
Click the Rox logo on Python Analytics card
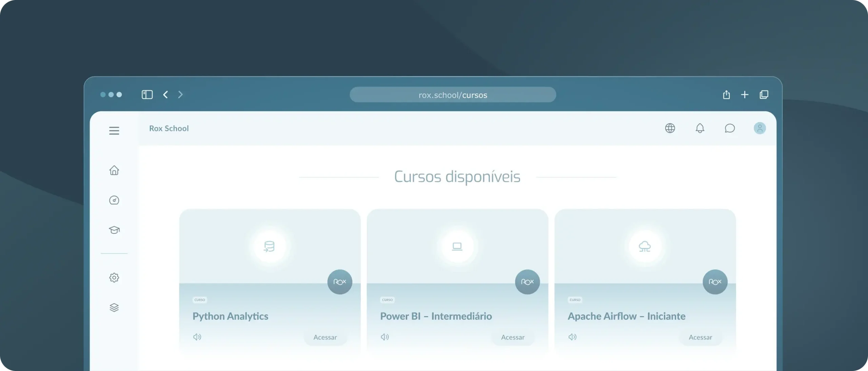pos(339,282)
